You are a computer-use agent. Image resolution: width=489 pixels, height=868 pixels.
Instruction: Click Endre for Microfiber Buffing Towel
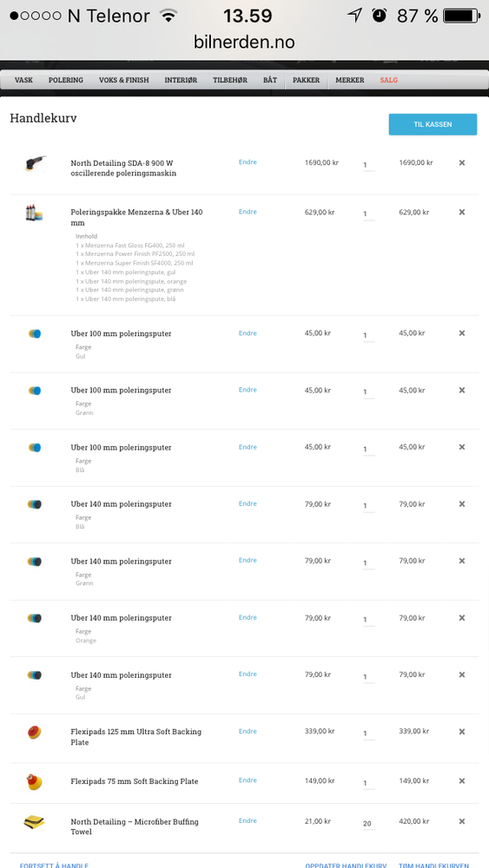[x=248, y=820]
